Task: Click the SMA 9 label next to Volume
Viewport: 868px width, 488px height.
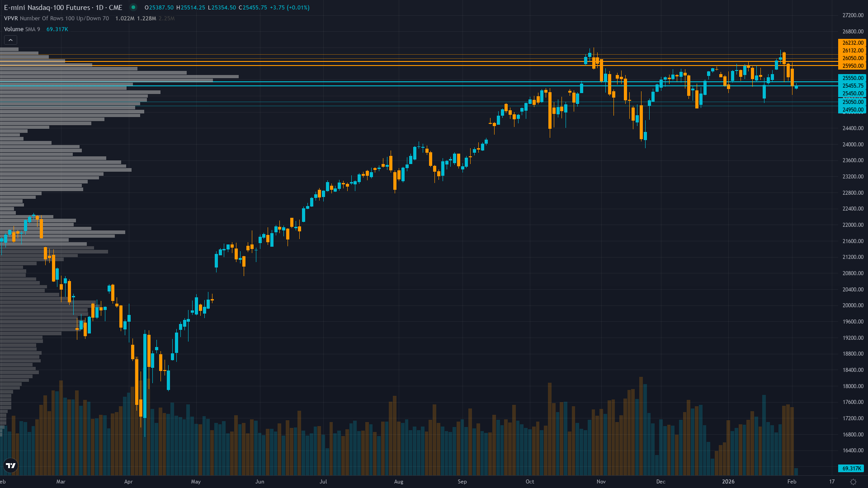Action: [x=32, y=29]
